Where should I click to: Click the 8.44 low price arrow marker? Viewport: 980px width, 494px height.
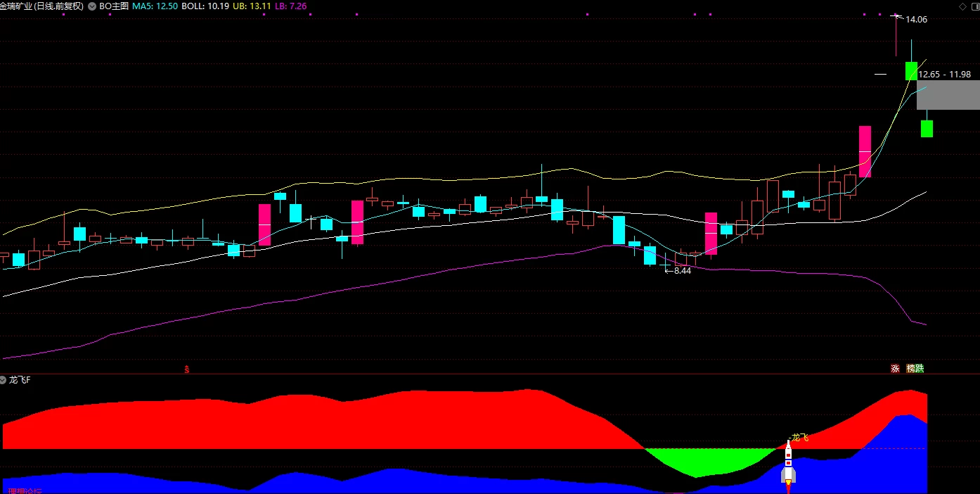678,271
